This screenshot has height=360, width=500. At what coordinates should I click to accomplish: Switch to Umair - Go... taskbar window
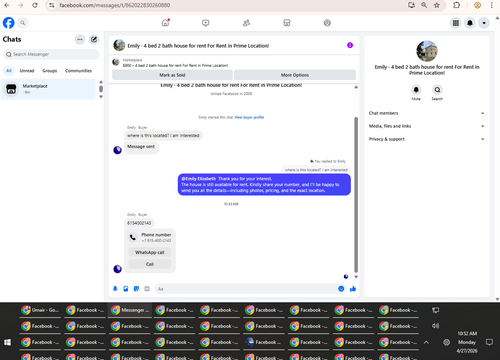pyautogui.click(x=40, y=310)
